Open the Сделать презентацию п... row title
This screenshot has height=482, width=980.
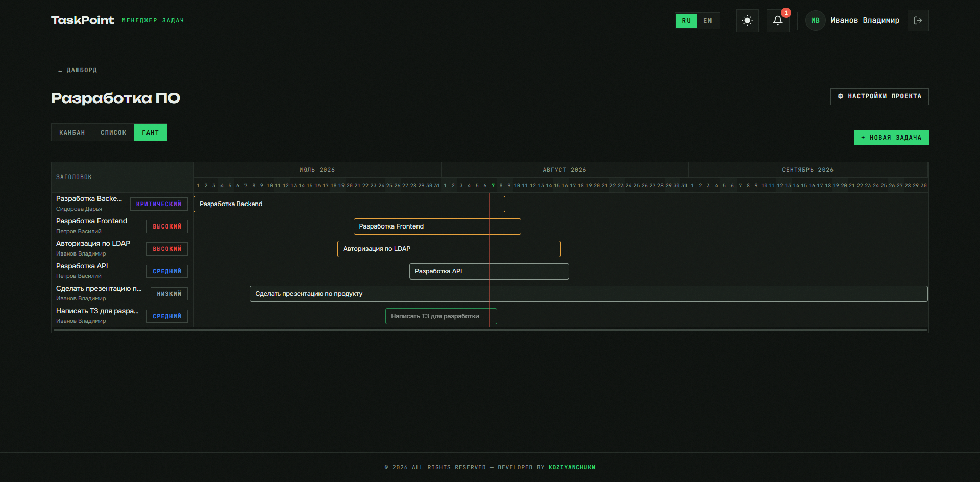pyautogui.click(x=99, y=289)
